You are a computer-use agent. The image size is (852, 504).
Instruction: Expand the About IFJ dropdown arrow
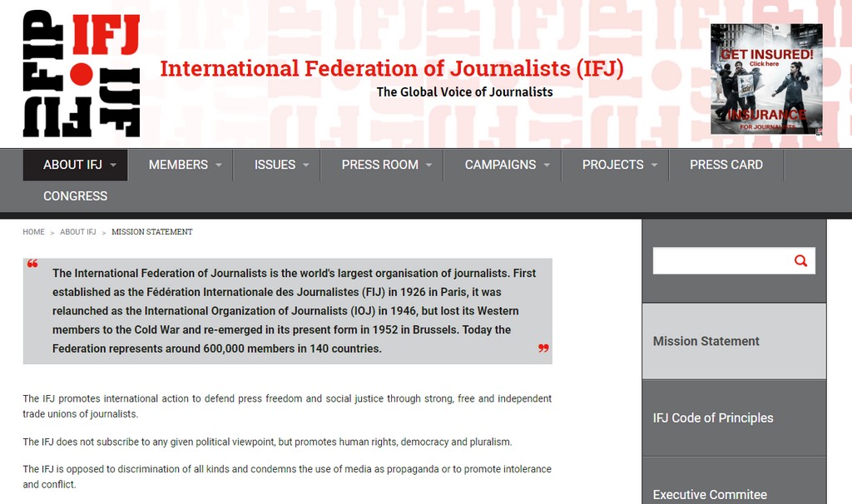tap(113, 165)
